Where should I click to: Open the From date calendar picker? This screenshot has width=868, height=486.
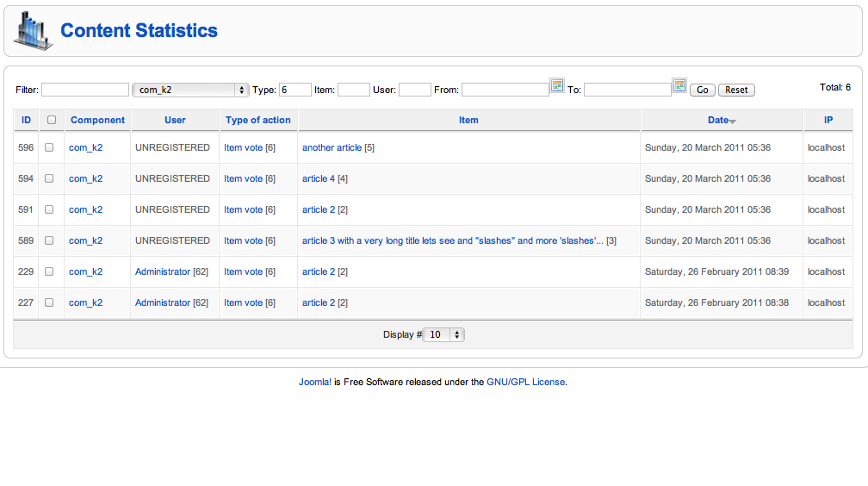pyautogui.click(x=557, y=85)
